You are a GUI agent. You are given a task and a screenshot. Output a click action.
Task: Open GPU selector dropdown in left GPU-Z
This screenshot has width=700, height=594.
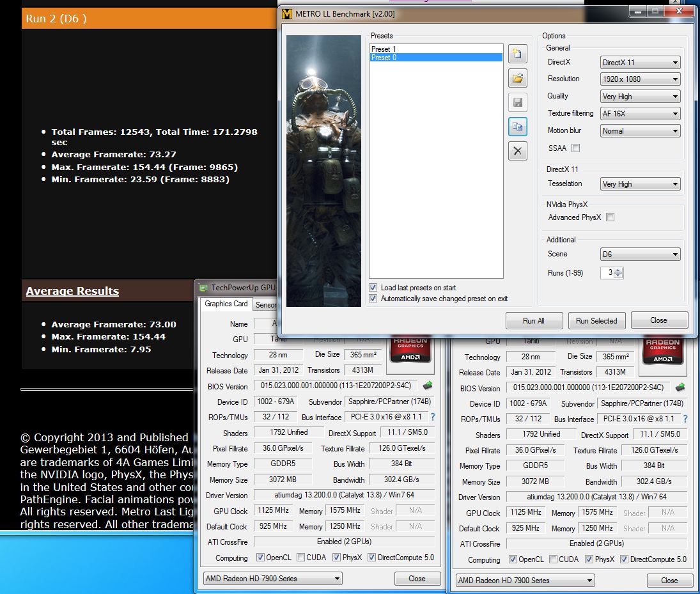point(273,579)
